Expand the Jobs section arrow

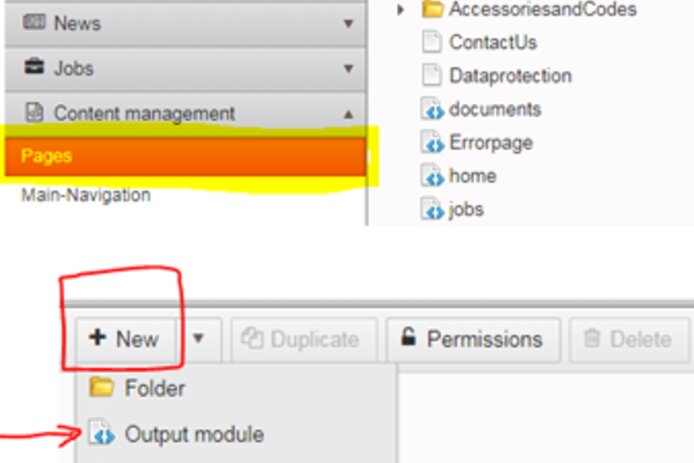[x=349, y=69]
